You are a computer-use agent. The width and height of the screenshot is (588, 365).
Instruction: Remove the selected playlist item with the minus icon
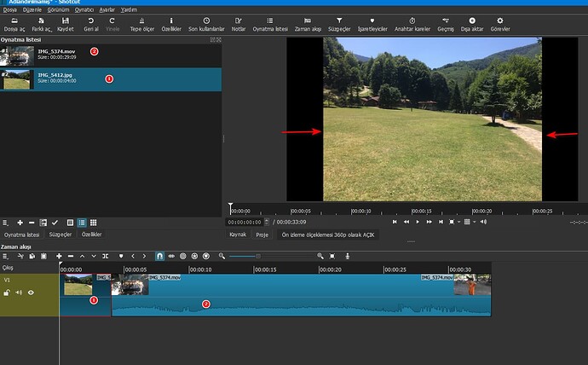[x=32, y=223]
